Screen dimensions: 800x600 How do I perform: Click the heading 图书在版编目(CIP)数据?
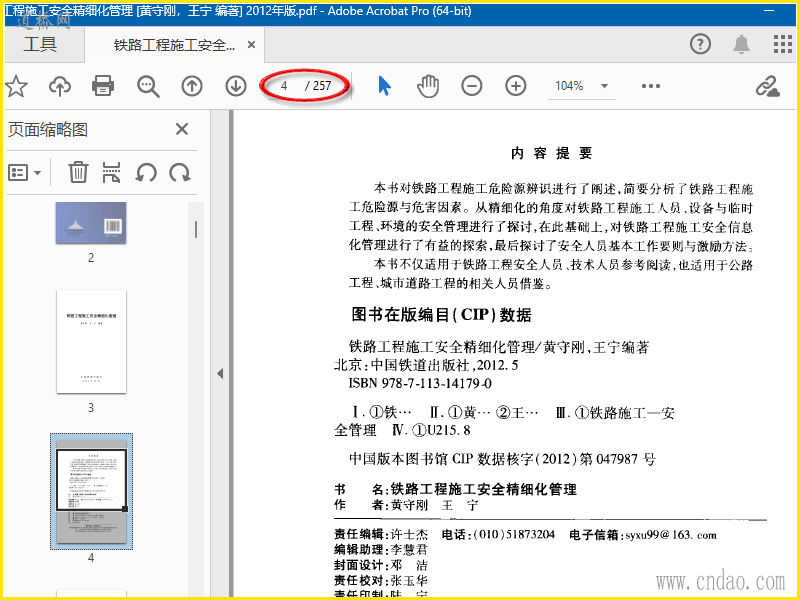pyautogui.click(x=441, y=314)
